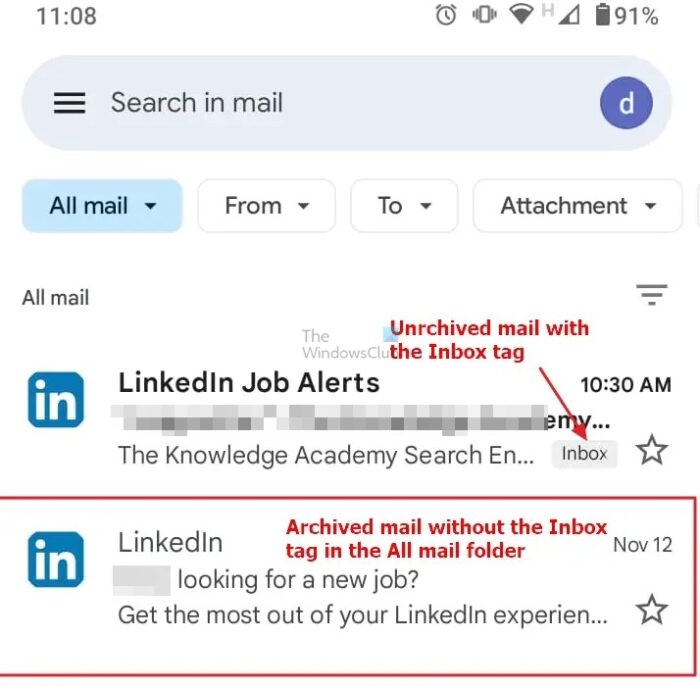Viewport: 700px width, 686px height.
Task: Expand the All mail filter dropdown
Action: 103,206
